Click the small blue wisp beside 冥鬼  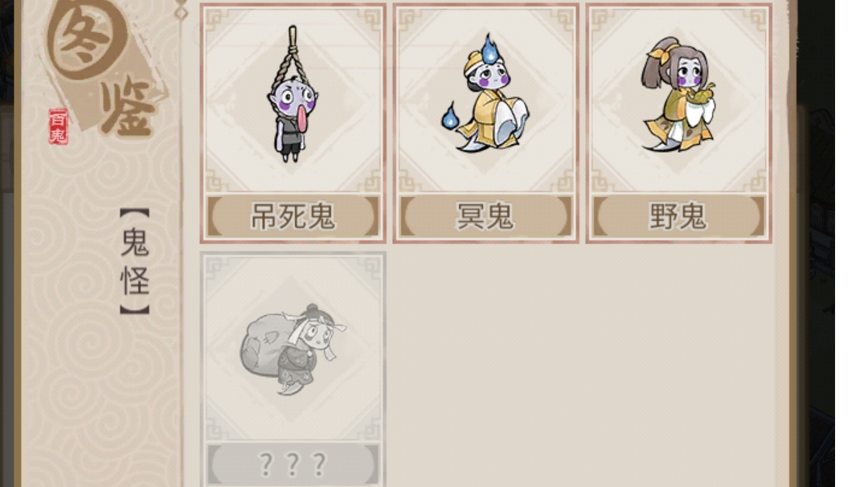click(450, 117)
